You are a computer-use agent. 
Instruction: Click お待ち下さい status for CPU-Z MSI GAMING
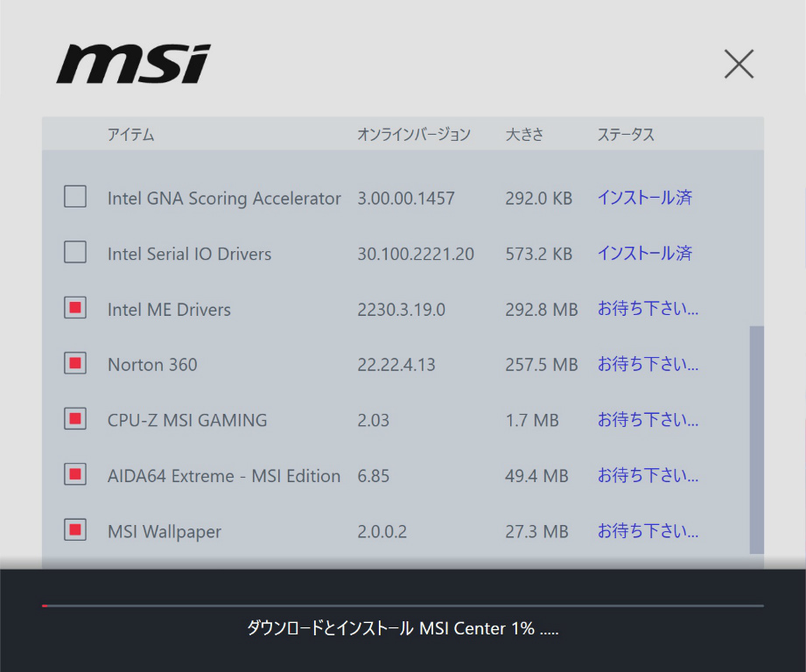click(x=648, y=419)
